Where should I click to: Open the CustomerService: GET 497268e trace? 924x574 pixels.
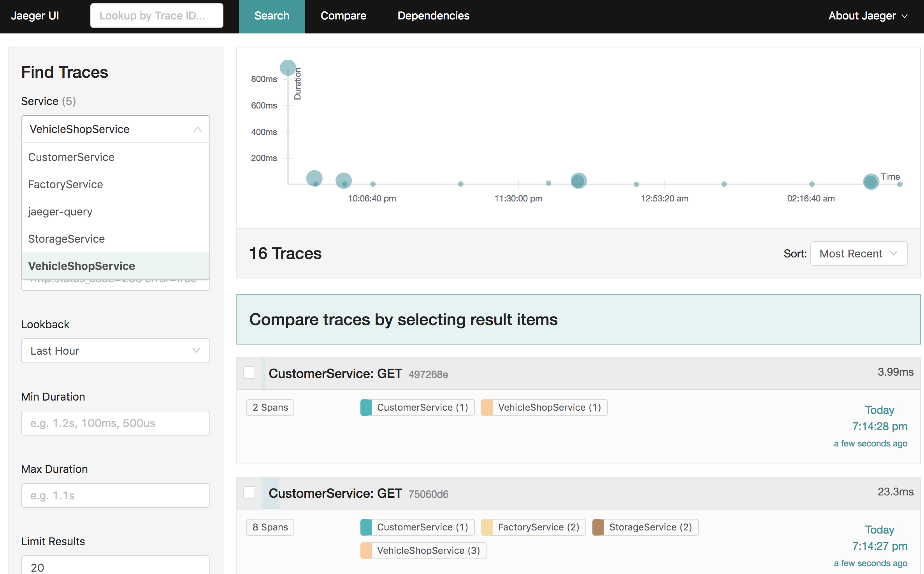pos(335,373)
